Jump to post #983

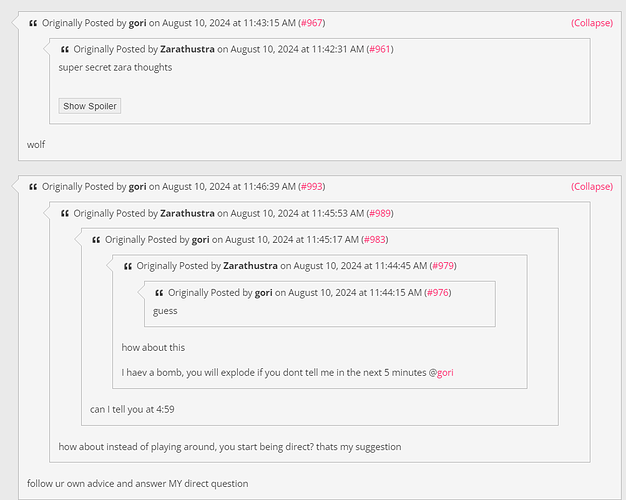[x=374, y=240]
